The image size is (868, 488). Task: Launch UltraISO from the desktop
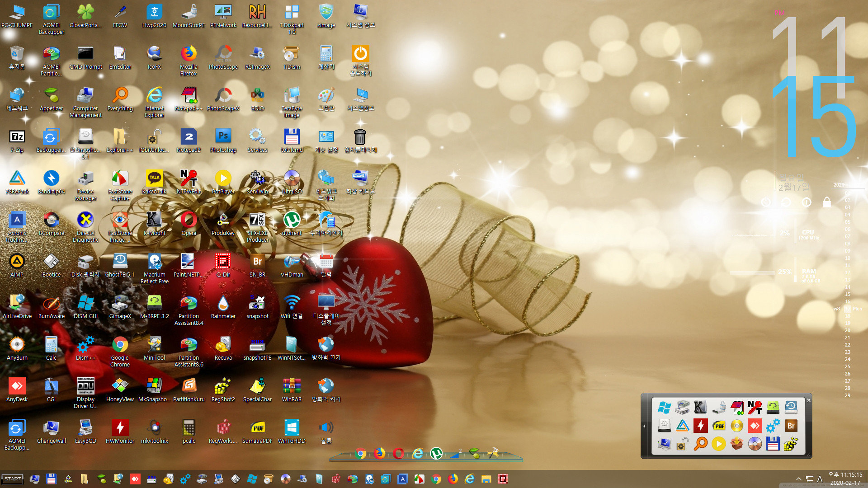tap(292, 182)
